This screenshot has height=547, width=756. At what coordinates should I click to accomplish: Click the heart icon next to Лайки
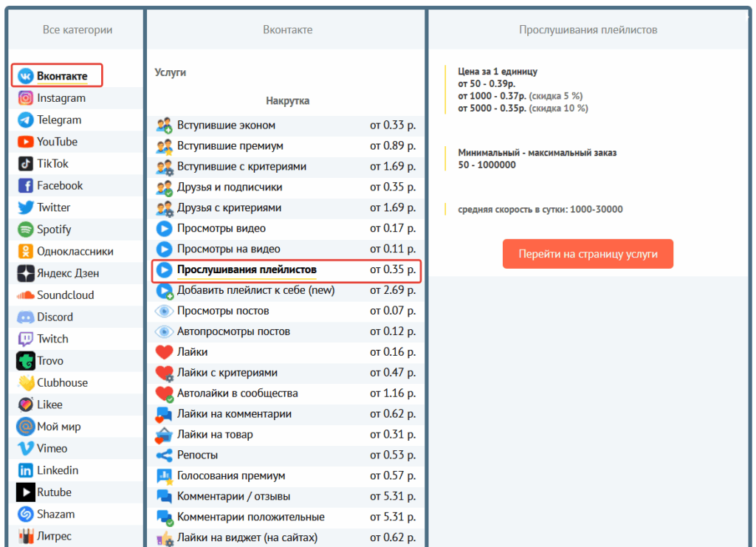164,353
